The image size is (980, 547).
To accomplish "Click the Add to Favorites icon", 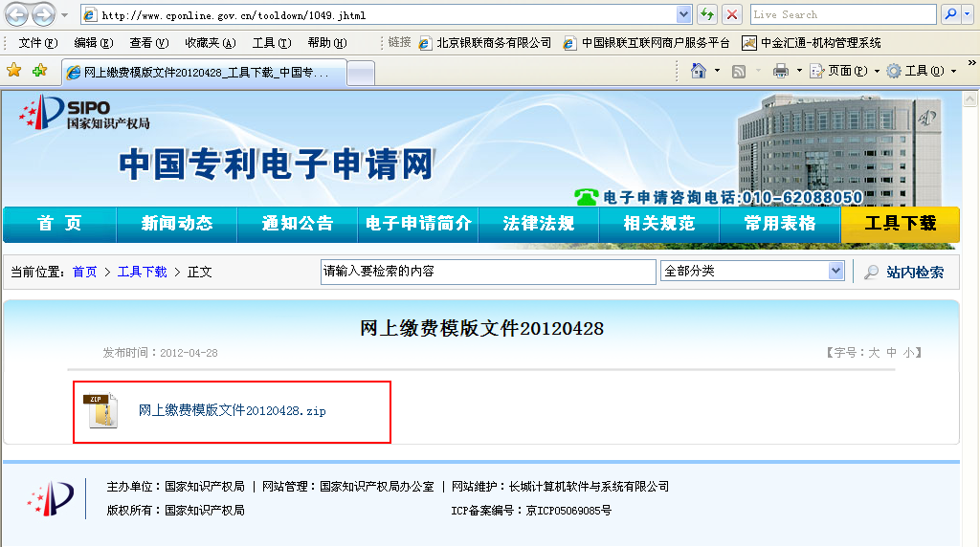I will point(39,71).
